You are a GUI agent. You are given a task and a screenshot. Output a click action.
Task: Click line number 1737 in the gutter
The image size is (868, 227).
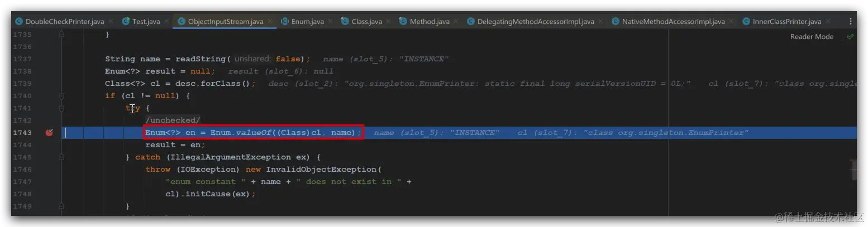click(x=22, y=59)
